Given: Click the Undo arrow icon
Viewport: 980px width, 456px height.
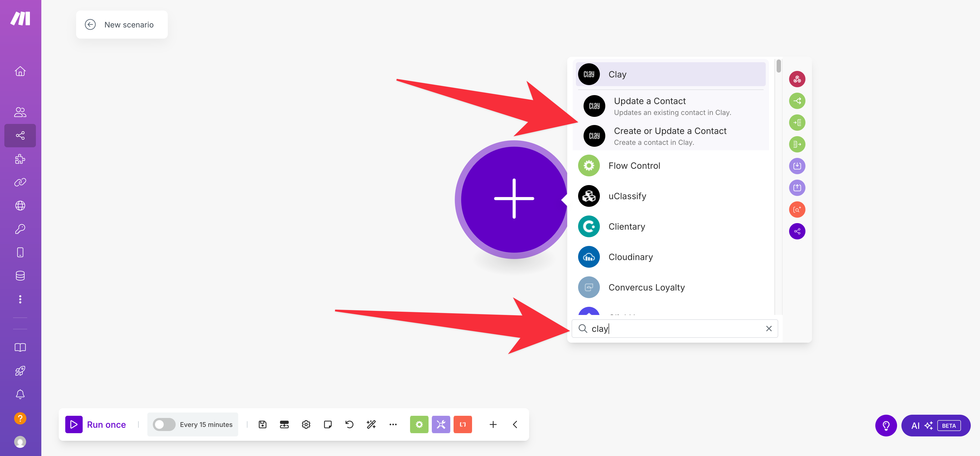Looking at the screenshot, I should [x=349, y=424].
